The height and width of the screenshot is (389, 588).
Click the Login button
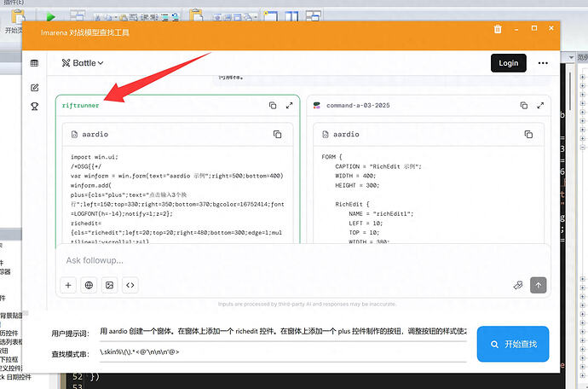click(x=508, y=63)
